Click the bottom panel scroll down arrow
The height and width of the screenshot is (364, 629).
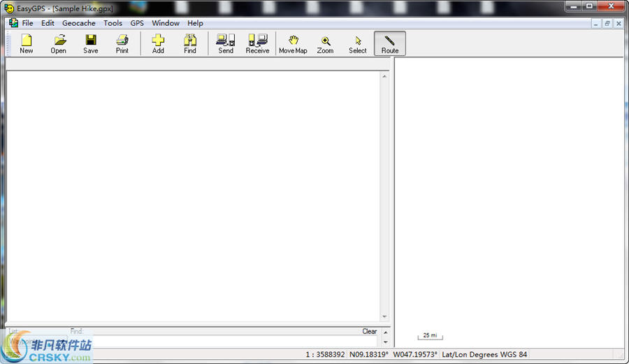click(386, 342)
